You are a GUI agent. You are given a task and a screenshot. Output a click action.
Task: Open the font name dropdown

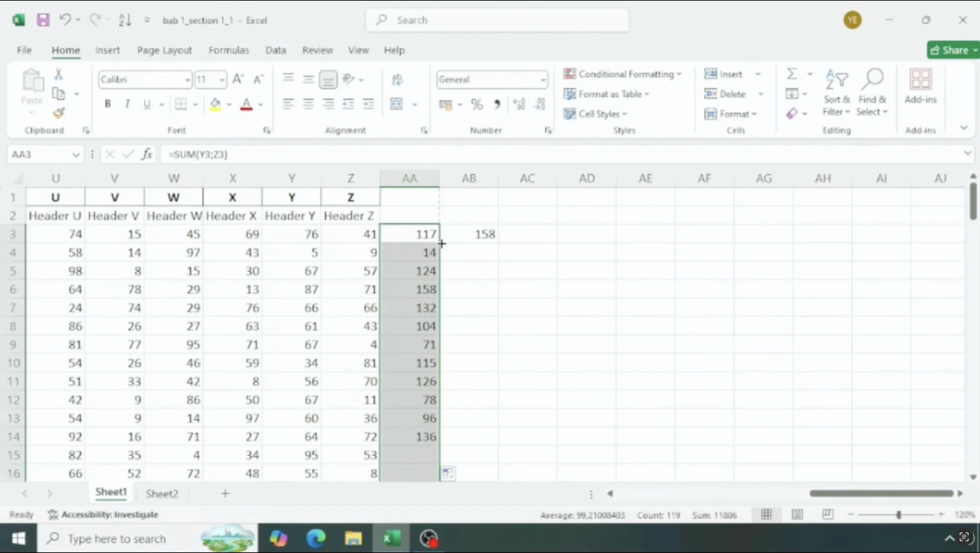click(x=187, y=80)
